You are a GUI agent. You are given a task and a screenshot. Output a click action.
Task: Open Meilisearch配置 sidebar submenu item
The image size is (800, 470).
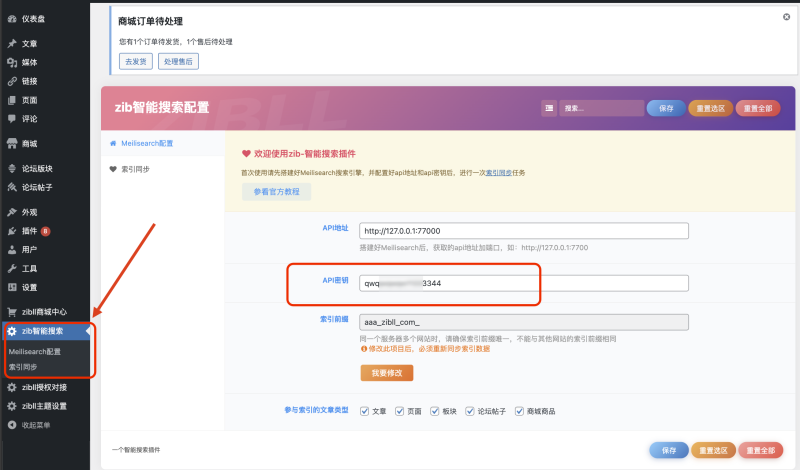35,352
